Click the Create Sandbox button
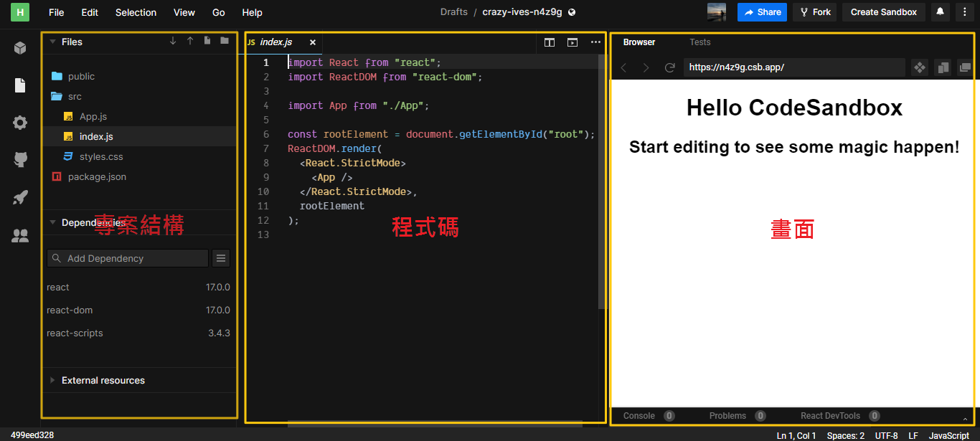The width and height of the screenshot is (980, 441). tap(884, 12)
